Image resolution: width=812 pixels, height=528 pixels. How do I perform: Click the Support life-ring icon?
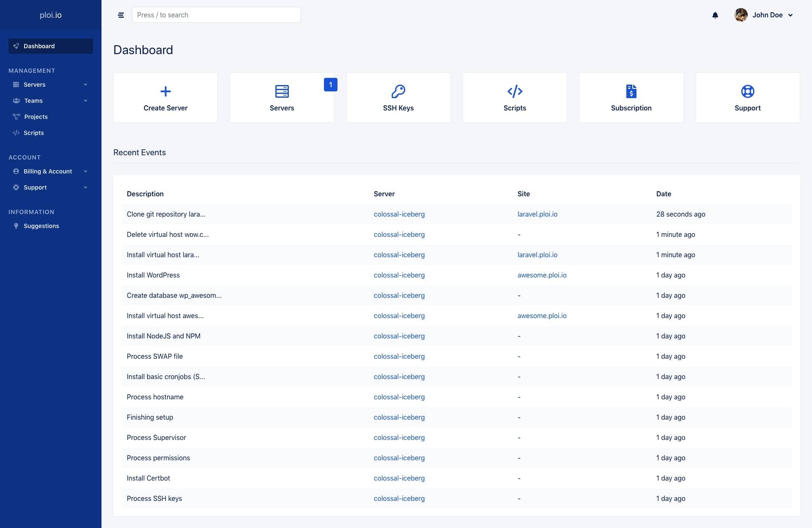click(x=747, y=91)
